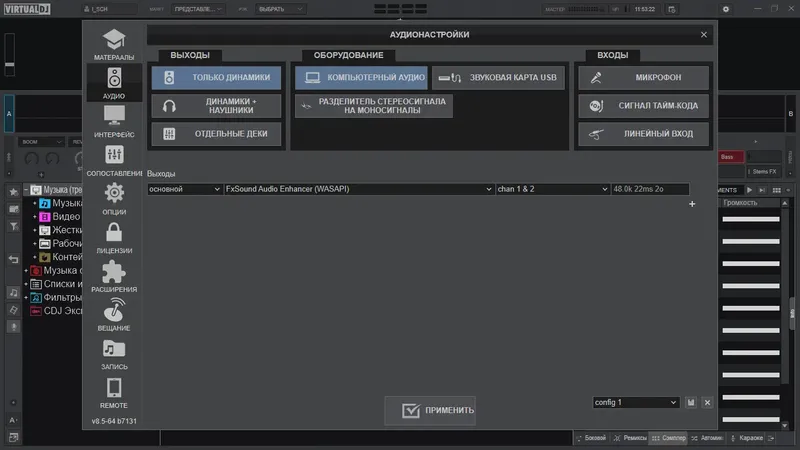Viewport: 800px width, 450px height.
Task: Close the Аудионастройки dialog
Action: (x=704, y=35)
